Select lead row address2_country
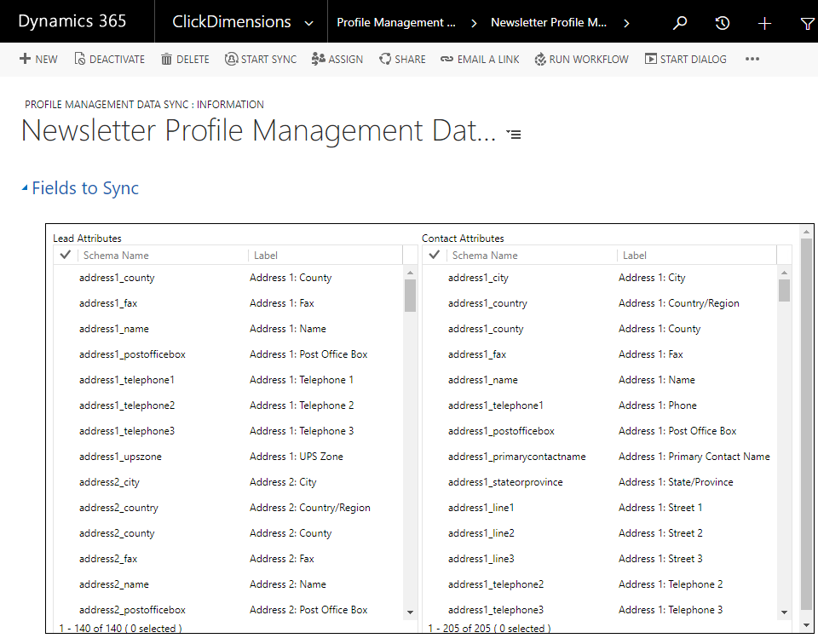 coord(228,508)
